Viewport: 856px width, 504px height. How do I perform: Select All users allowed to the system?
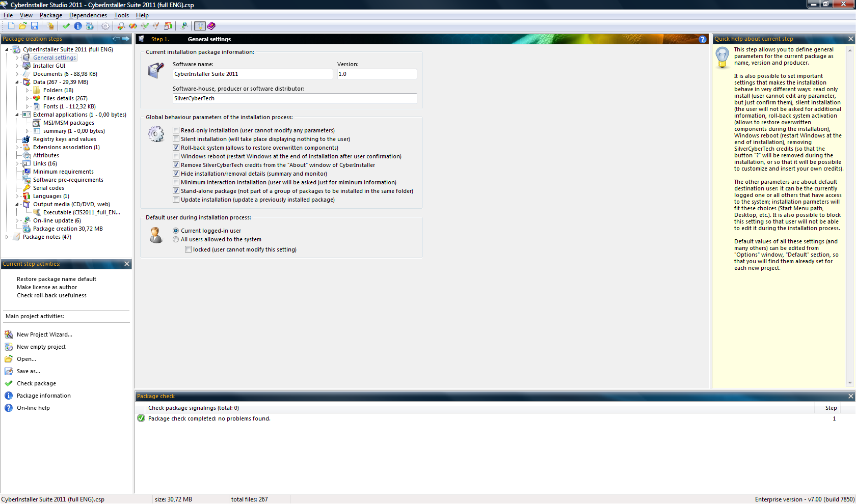tap(176, 239)
